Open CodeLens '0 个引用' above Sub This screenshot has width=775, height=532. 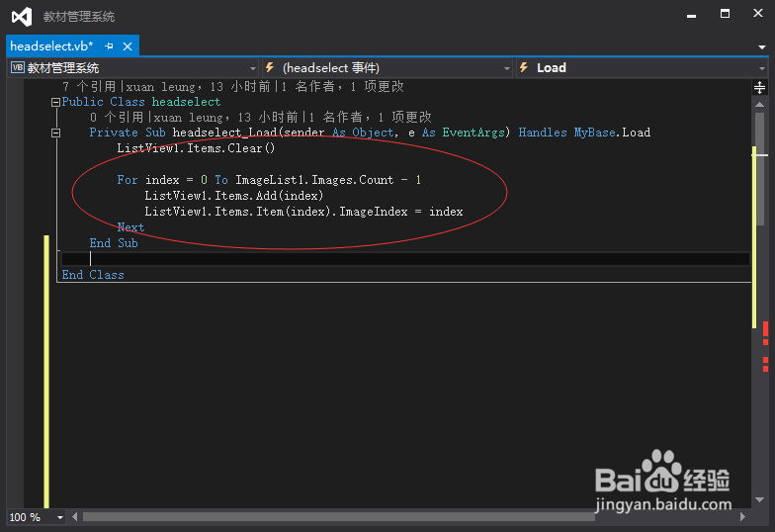click(117, 117)
